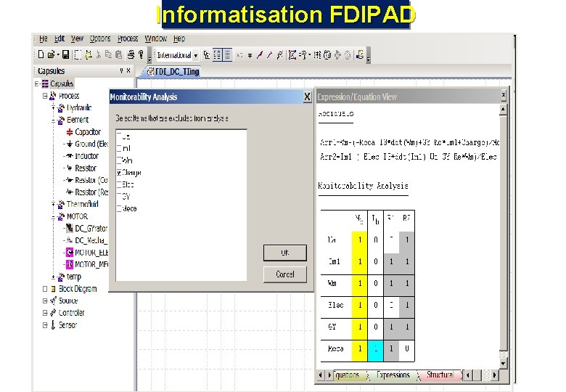The width and height of the screenshot is (566, 392).
Task: Open the Process menu
Action: pos(128,38)
